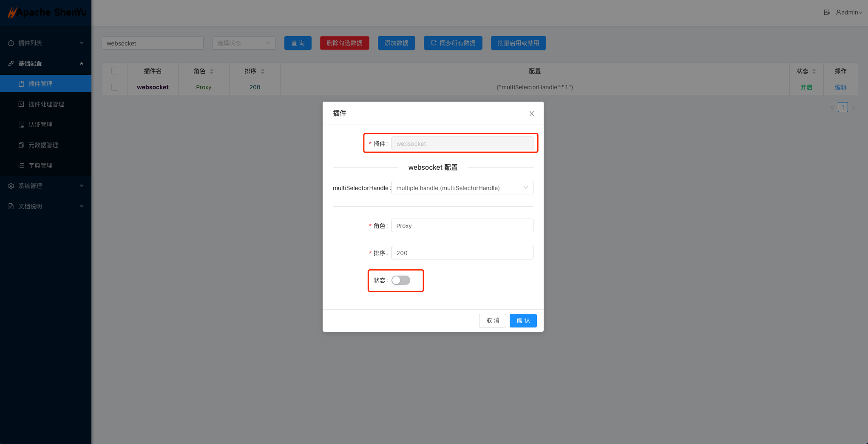This screenshot has width=868, height=444.
Task: Click sort arrows on 角色 column
Action: tap(212, 71)
